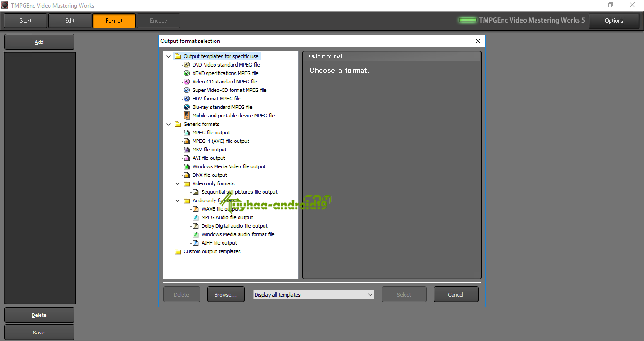The width and height of the screenshot is (644, 341).
Task: Click the MKV file output icon
Action: point(187,150)
